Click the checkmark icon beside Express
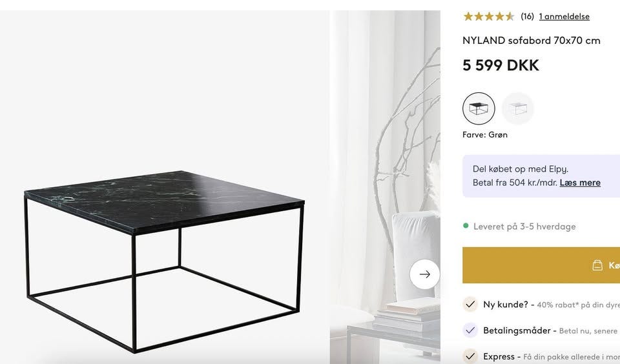Image resolution: width=620 pixels, height=364 pixels. pyautogui.click(x=470, y=356)
